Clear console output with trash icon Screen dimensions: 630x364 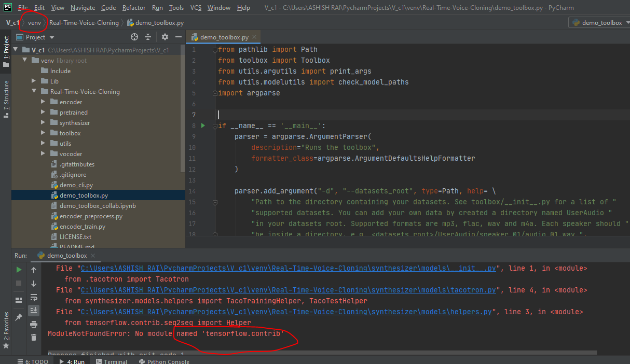pyautogui.click(x=34, y=338)
